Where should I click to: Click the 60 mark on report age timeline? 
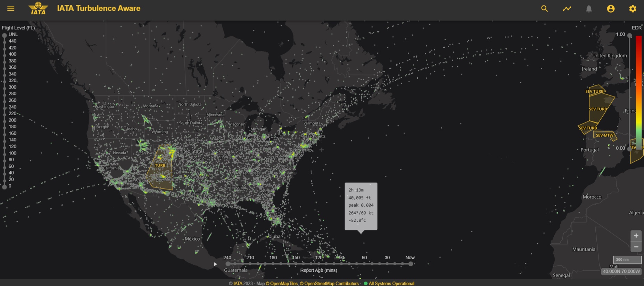click(x=364, y=258)
